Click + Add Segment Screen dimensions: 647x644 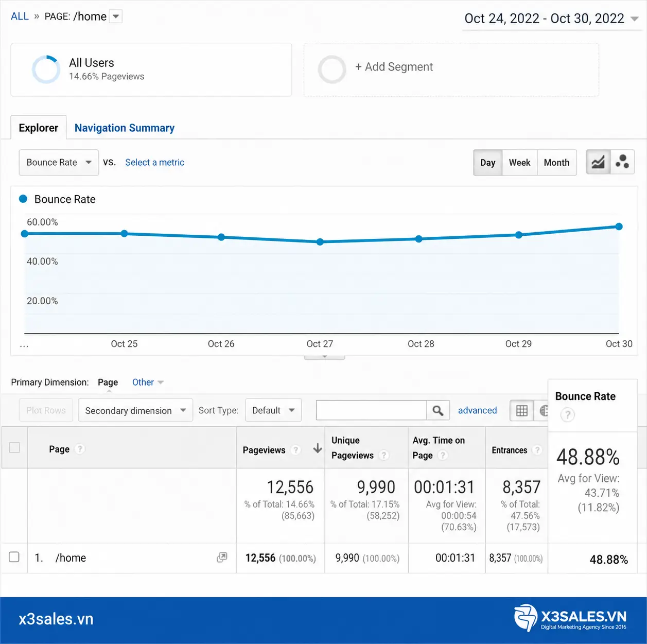point(394,67)
